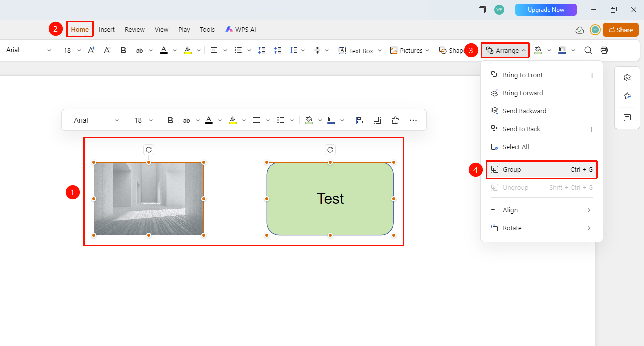Toggle strikethrough in the floating toolbar

click(x=187, y=120)
